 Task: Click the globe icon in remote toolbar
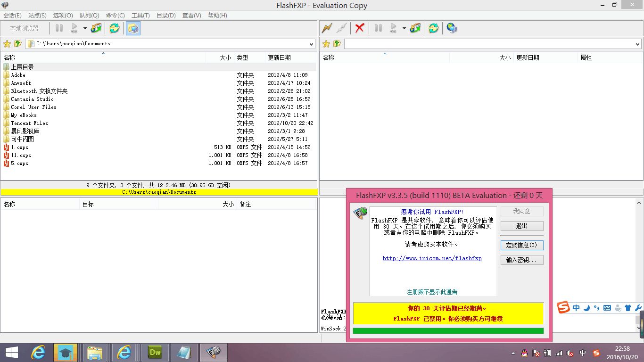(452, 28)
